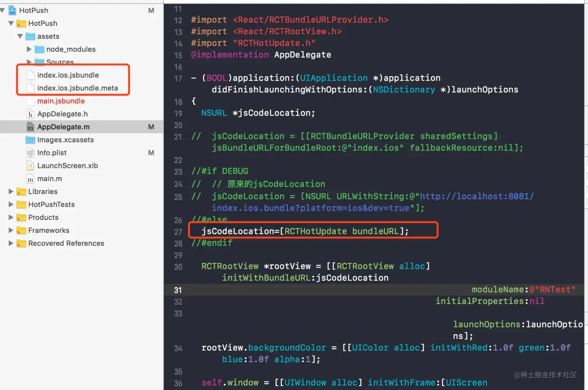Expand the Products group triangle
This screenshot has width=588, height=390.
click(11, 217)
